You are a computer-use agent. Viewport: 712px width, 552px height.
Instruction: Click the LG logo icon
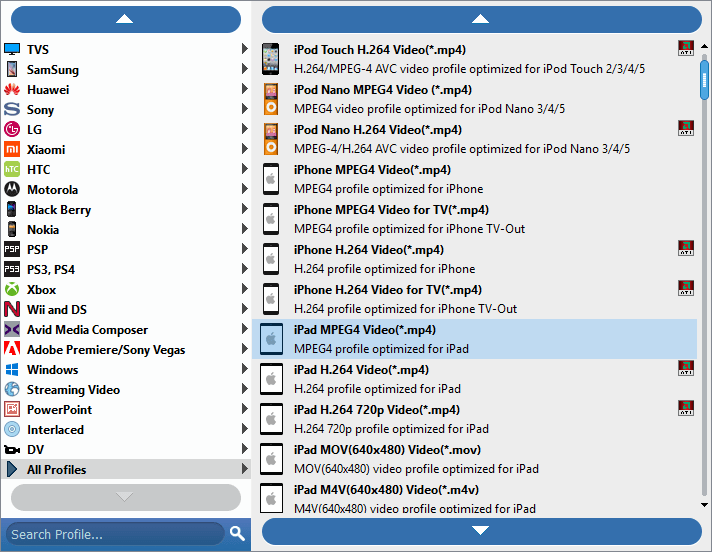pos(12,129)
